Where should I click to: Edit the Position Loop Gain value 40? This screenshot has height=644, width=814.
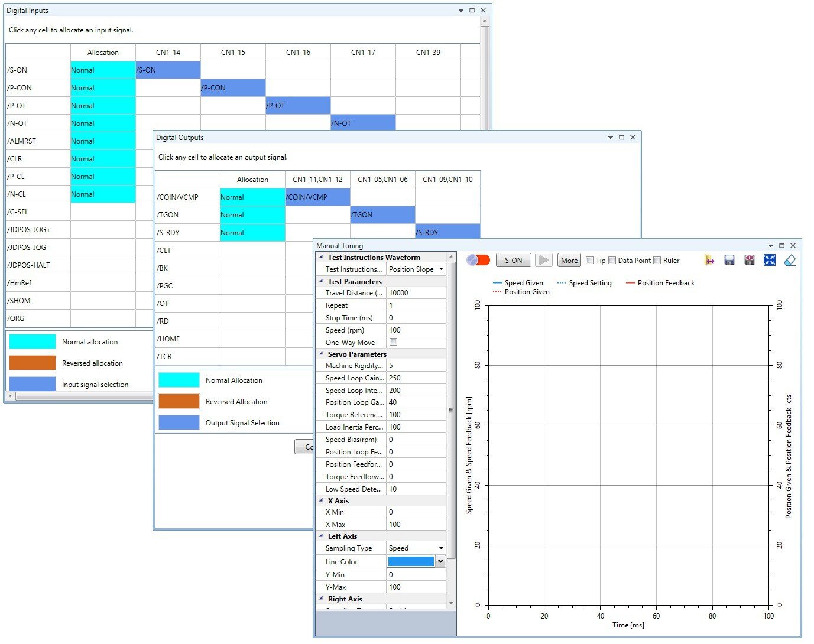pos(416,402)
